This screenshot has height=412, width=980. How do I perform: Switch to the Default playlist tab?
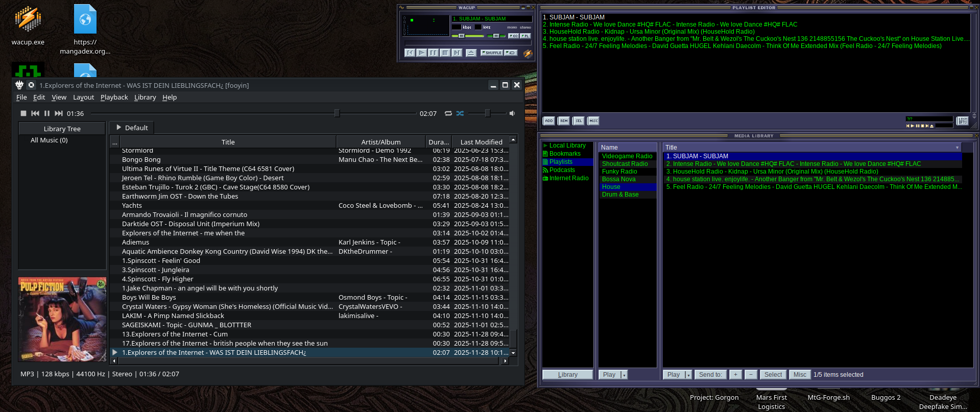[x=132, y=128]
